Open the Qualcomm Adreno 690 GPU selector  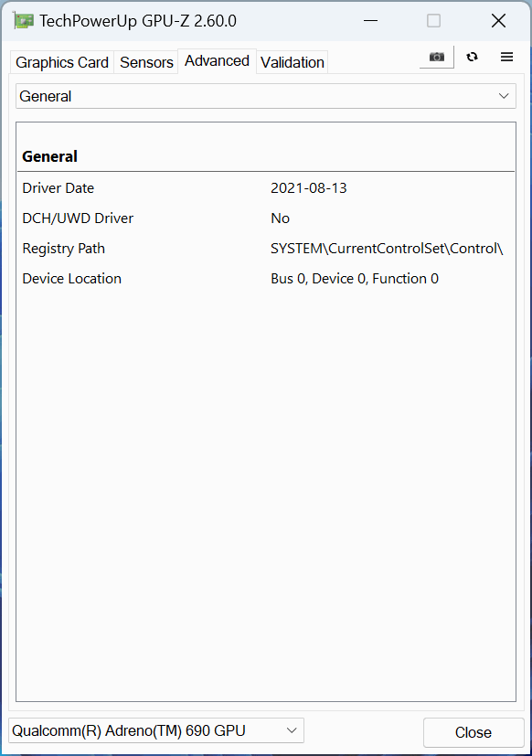[x=155, y=730]
